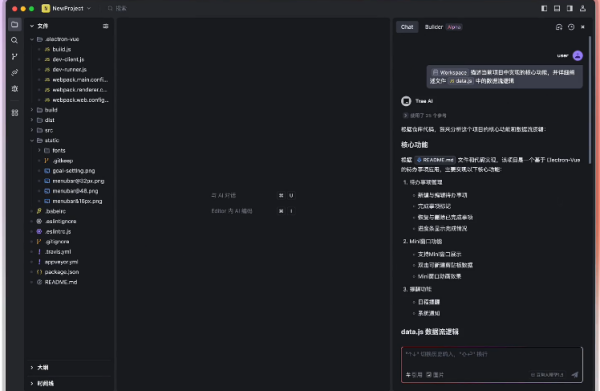Open package.json file in tree
The image size is (600, 391).
[x=62, y=272]
